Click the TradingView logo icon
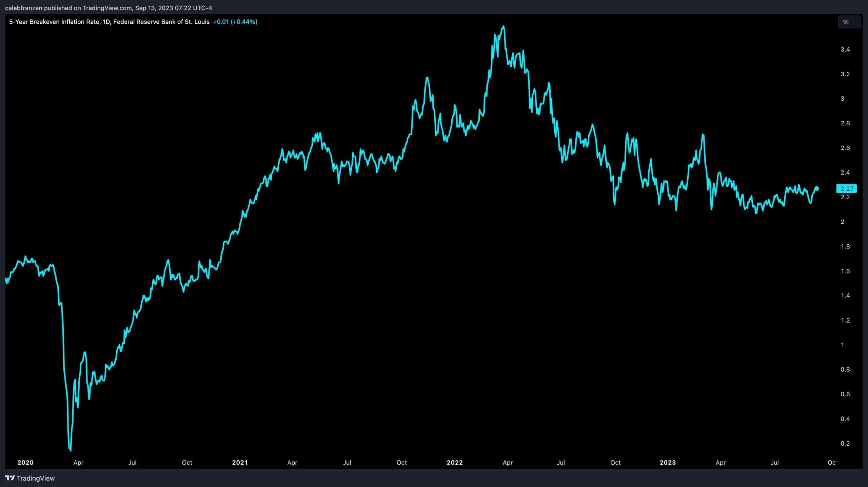 [x=10, y=478]
